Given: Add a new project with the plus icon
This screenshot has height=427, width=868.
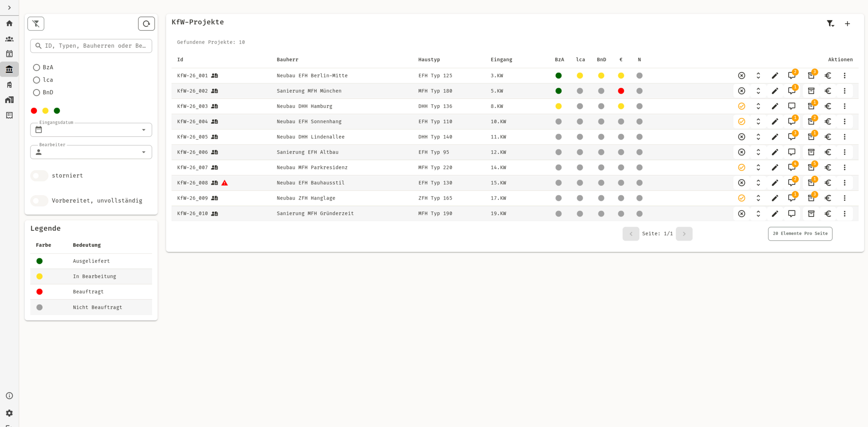Looking at the screenshot, I should (x=847, y=24).
